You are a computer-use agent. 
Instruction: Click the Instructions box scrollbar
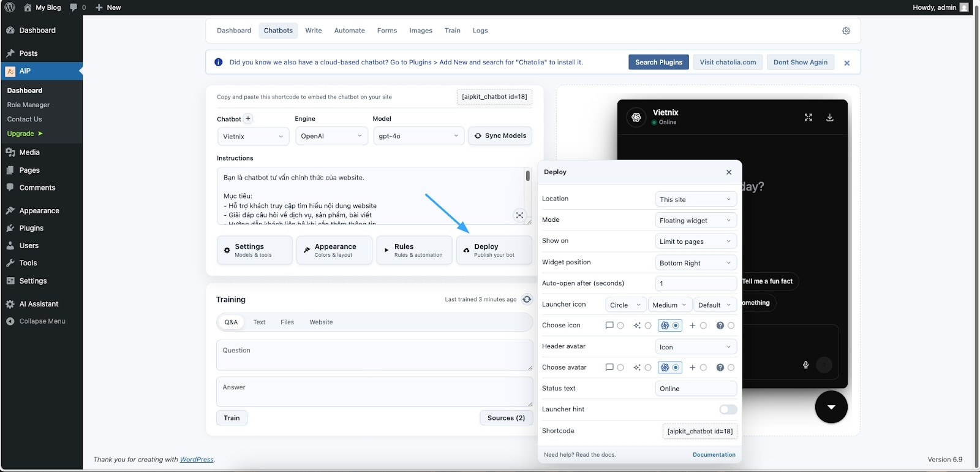[527, 177]
